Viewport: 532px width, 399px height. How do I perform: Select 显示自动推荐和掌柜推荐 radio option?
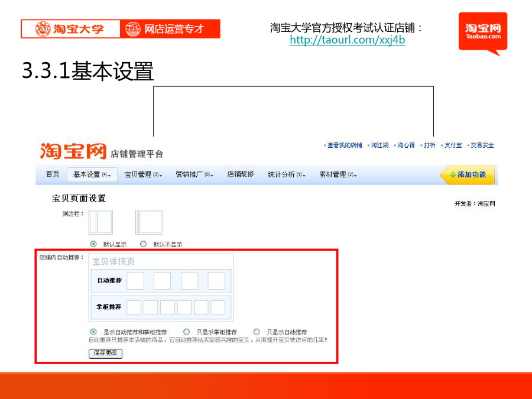(93, 332)
